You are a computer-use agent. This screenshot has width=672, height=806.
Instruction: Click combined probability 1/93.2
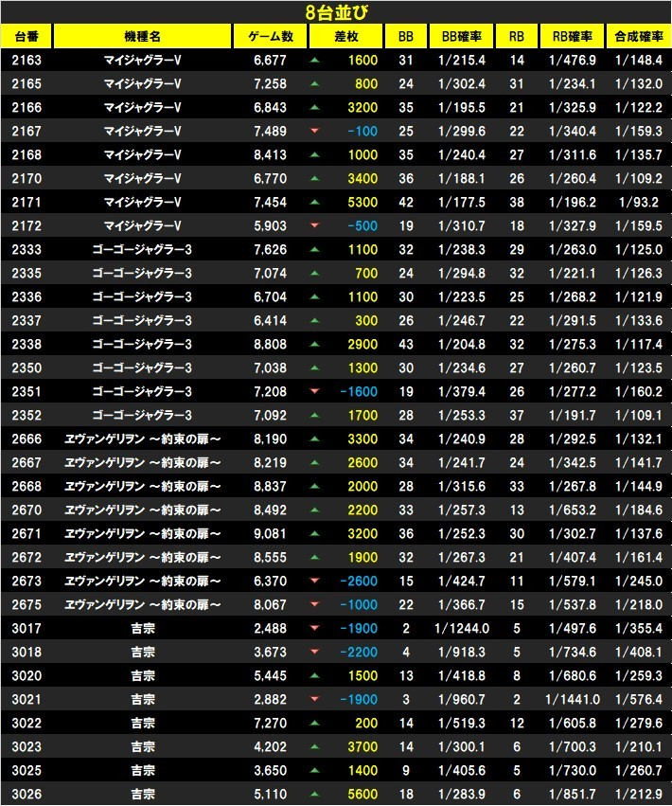[x=639, y=202]
